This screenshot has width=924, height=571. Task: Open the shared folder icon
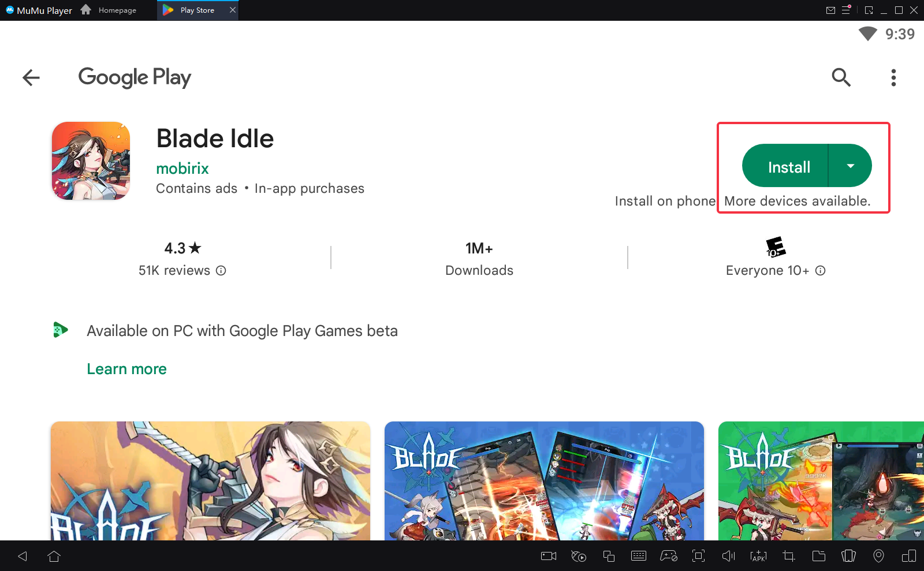click(x=819, y=556)
